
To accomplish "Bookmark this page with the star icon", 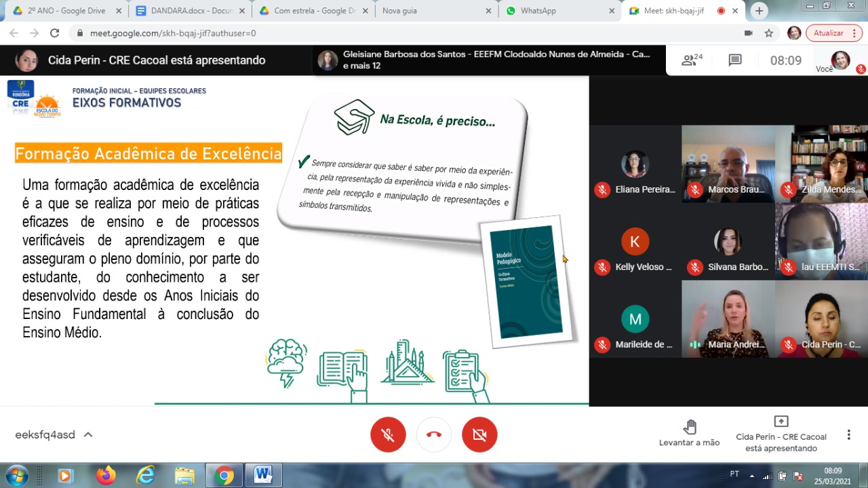I will click(x=768, y=33).
